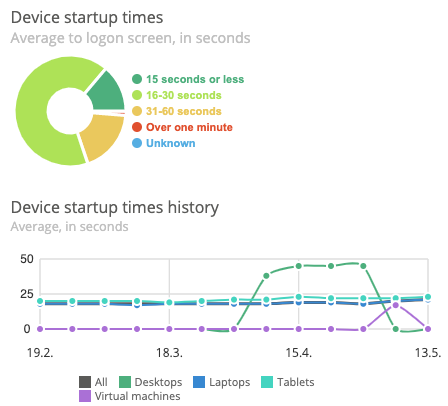Click the Tablets data point at 13.5.

click(x=428, y=297)
